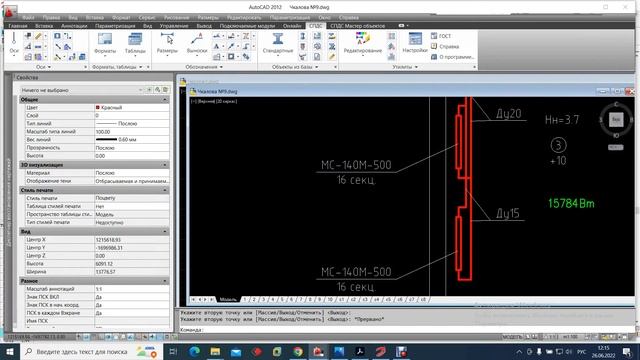Switch to the Главная ribbon tab
This screenshot has height=360, width=640.
tap(18, 26)
